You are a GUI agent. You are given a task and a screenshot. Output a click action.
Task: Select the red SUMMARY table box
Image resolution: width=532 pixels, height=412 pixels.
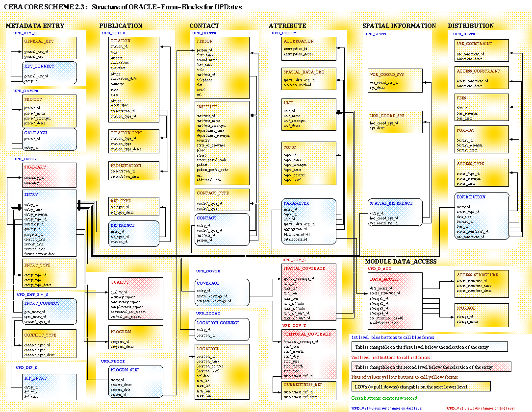pyautogui.click(x=49, y=175)
